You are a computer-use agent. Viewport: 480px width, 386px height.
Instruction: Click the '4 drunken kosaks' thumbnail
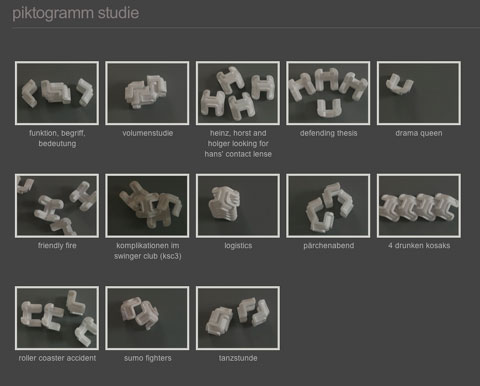coord(419,206)
